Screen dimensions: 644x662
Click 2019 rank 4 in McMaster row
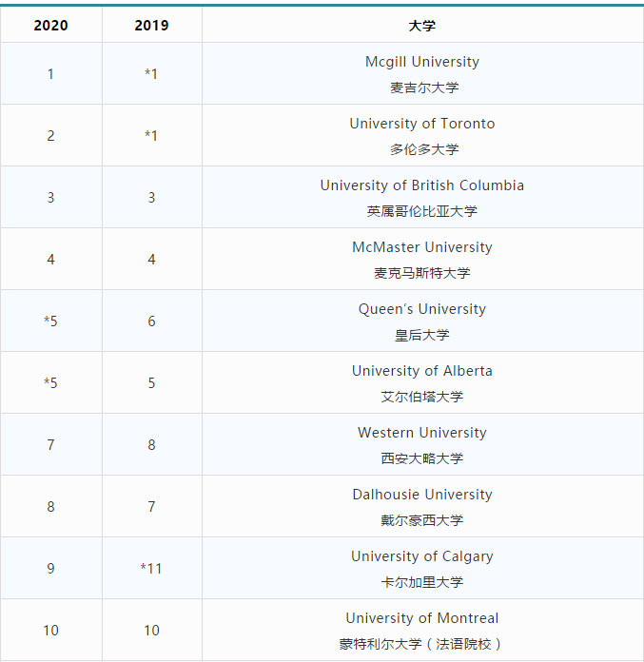coord(151,260)
